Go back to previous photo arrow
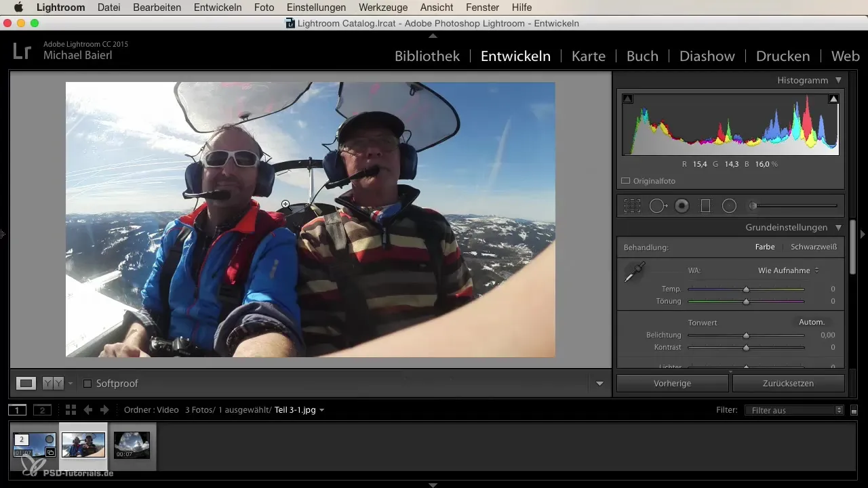Screen dimensions: 868x488 (x=87, y=410)
